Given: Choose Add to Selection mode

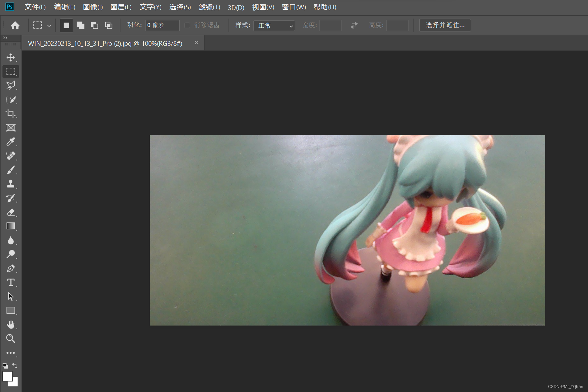Looking at the screenshot, I should click(x=81, y=25).
